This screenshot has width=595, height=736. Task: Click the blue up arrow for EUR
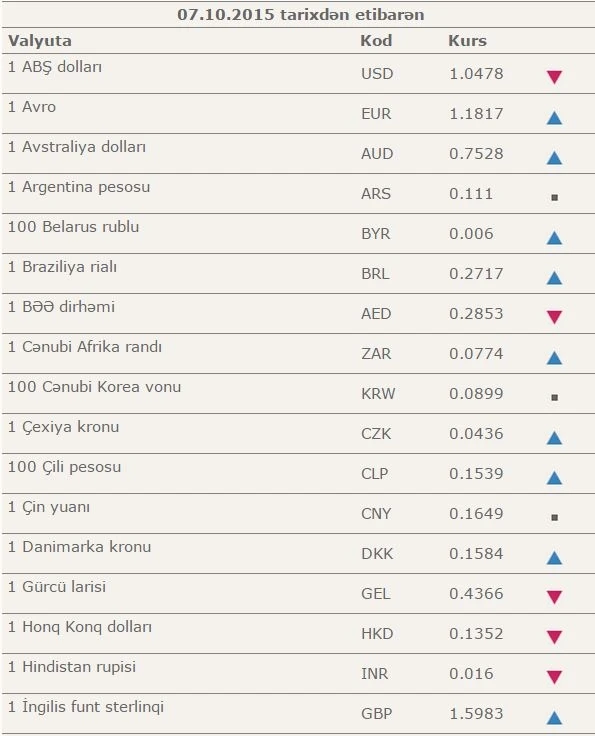(554, 117)
